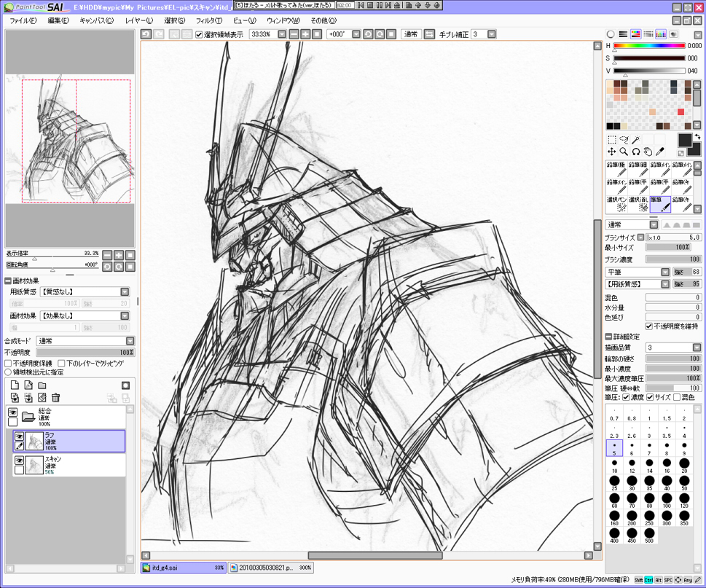Create a new layer folder
This screenshot has width=706, height=588.
tap(42, 385)
